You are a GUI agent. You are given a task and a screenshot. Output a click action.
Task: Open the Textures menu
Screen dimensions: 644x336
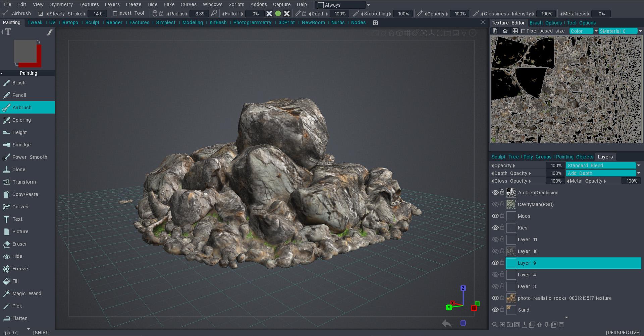coord(89,4)
